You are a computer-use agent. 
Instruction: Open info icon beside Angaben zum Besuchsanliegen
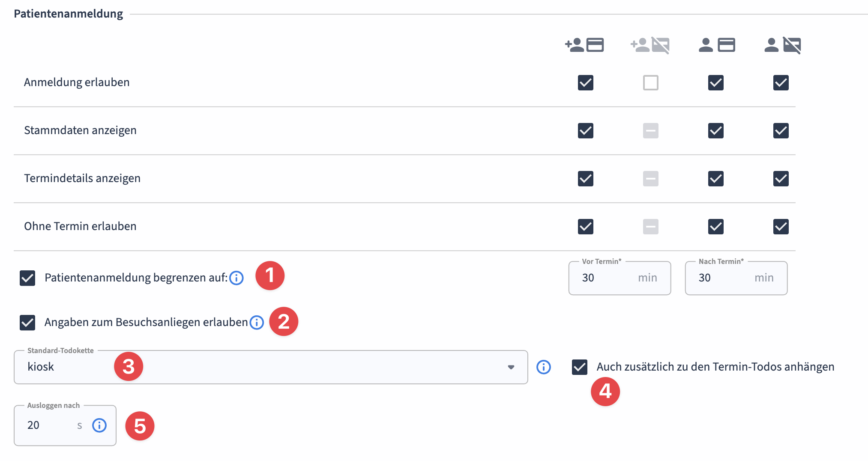coord(257,322)
